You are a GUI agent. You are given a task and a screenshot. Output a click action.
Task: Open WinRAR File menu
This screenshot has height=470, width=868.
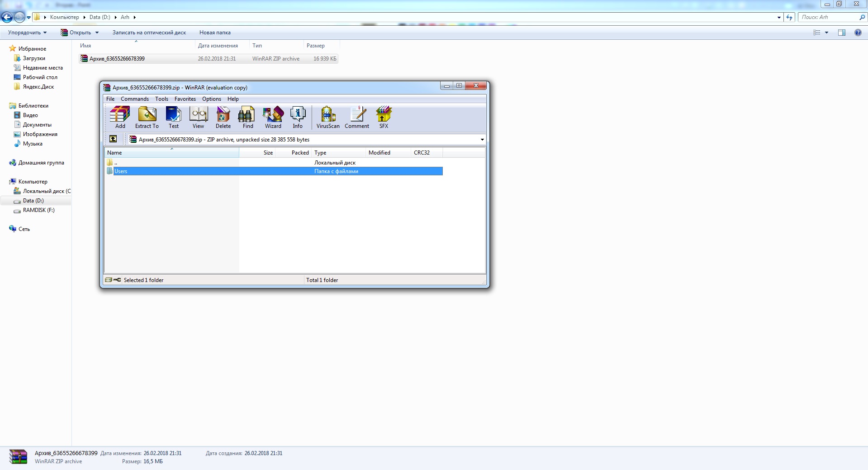(110, 99)
